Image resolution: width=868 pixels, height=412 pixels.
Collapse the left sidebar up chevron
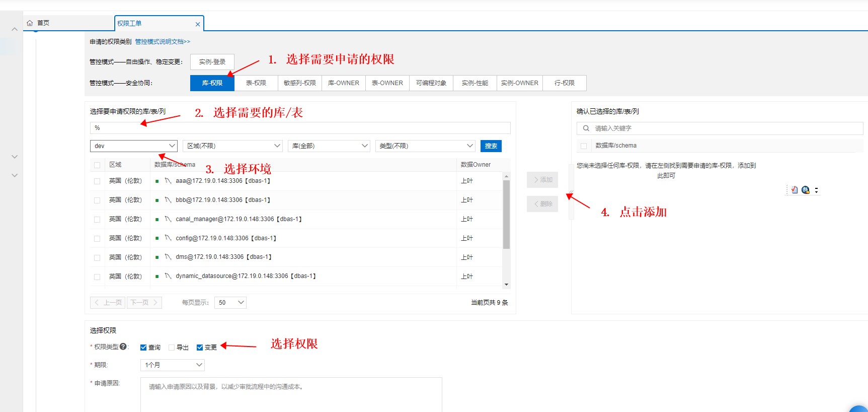[15, 29]
